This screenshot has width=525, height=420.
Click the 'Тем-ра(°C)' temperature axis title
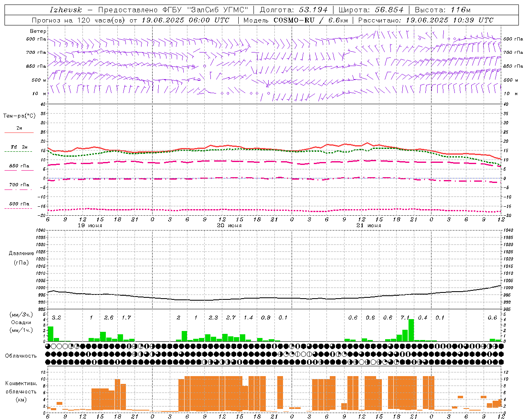[x=19, y=116]
